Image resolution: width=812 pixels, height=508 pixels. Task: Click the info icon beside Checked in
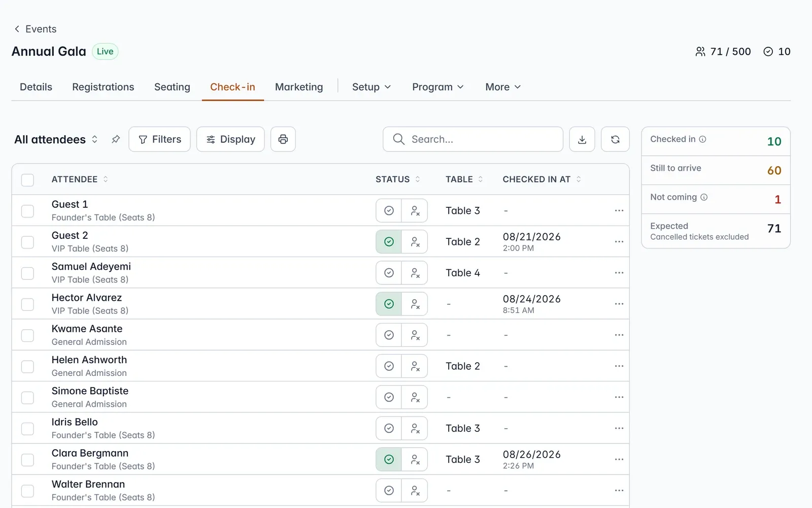[x=702, y=139]
